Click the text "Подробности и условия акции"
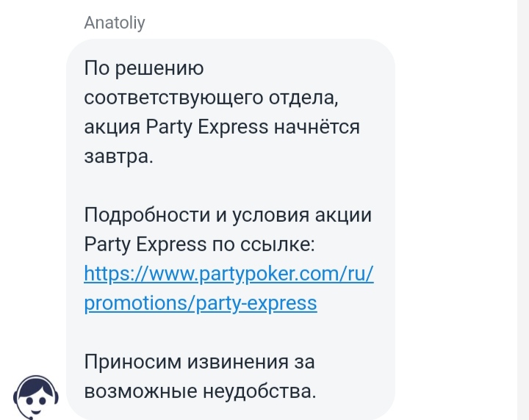Image resolution: width=529 pixels, height=420 pixels. [228, 214]
